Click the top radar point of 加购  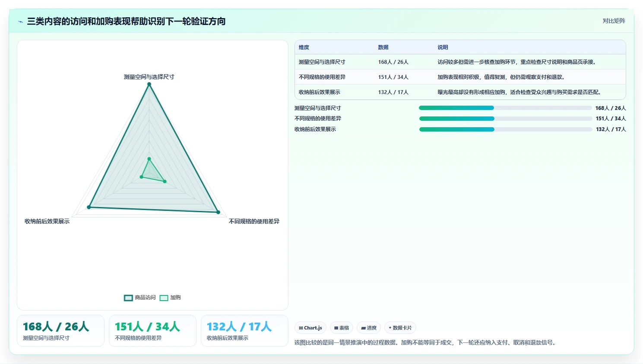point(149,159)
